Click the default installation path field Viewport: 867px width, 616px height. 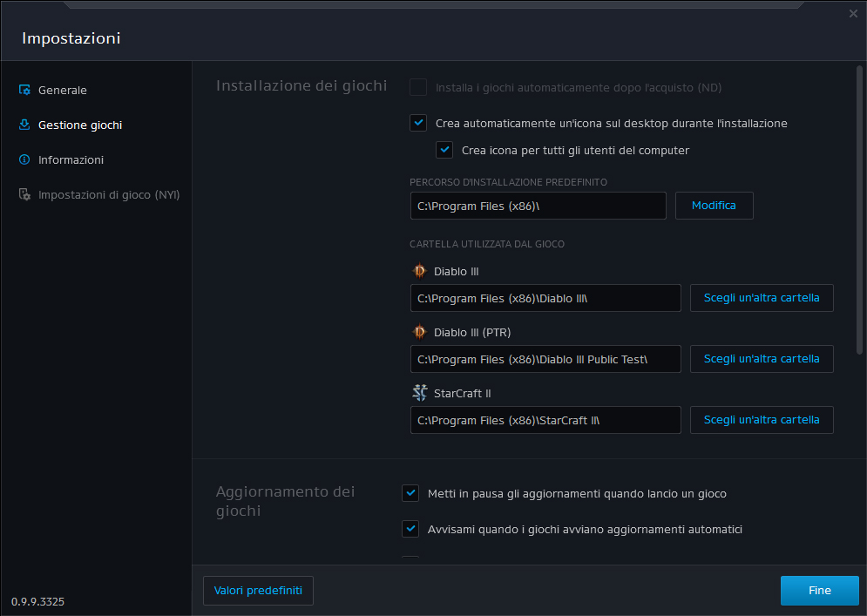coord(538,206)
